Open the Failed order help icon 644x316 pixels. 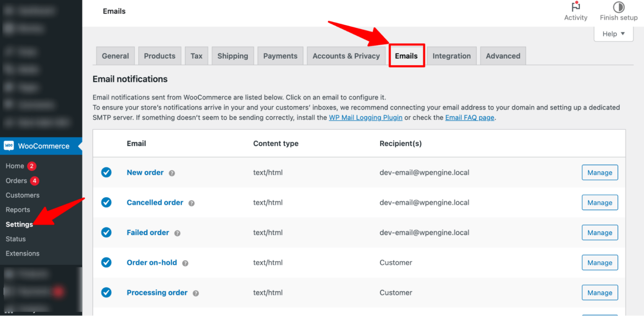[177, 233]
